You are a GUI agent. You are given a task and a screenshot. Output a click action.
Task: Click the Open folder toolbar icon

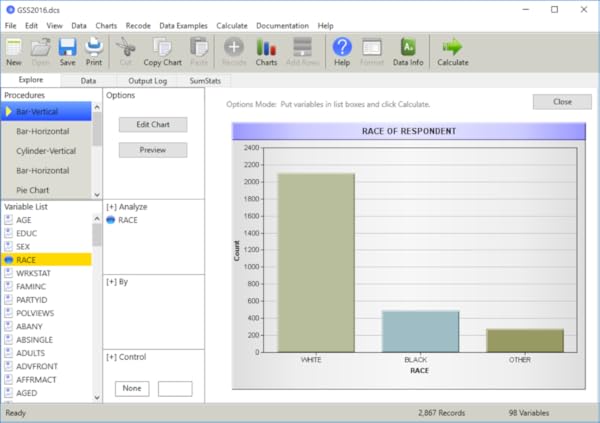tap(41, 47)
